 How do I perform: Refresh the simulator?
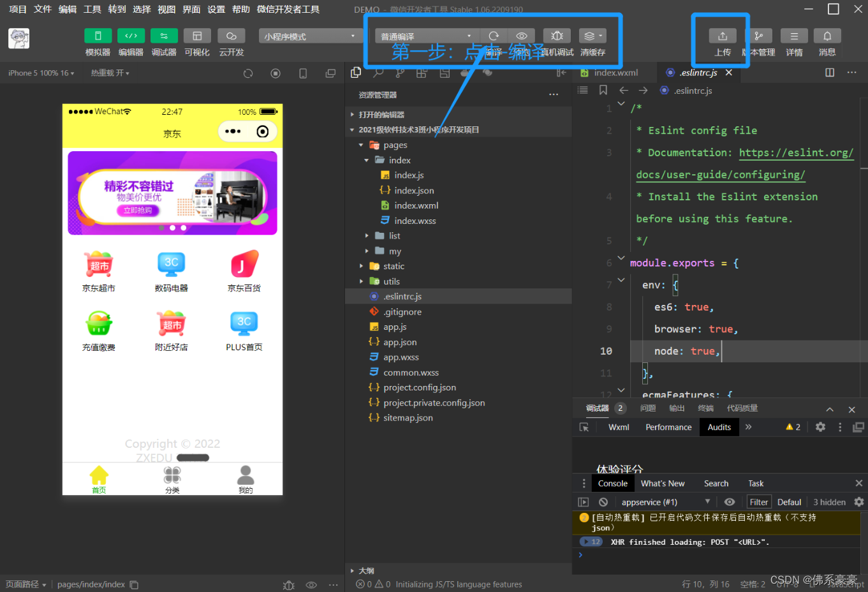click(x=248, y=73)
